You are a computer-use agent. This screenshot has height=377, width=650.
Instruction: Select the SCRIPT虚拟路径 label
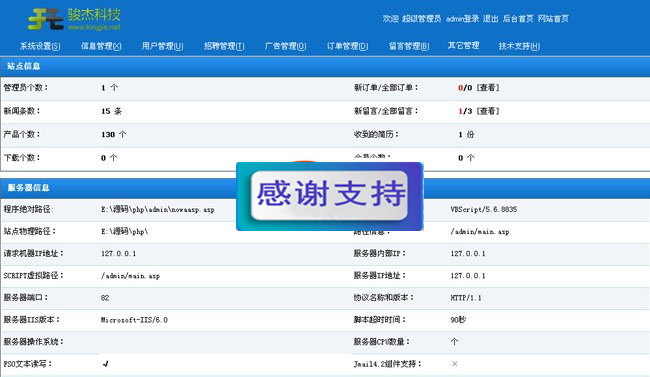coord(33,275)
